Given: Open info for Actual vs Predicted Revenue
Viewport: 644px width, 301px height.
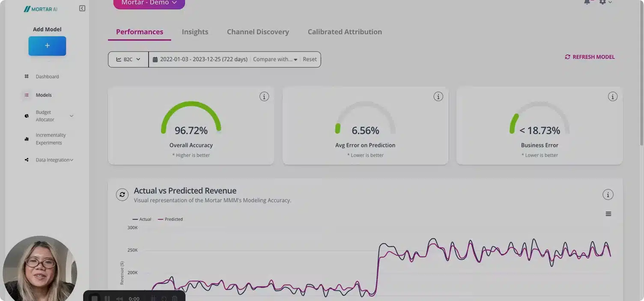Looking at the screenshot, I should click(608, 195).
